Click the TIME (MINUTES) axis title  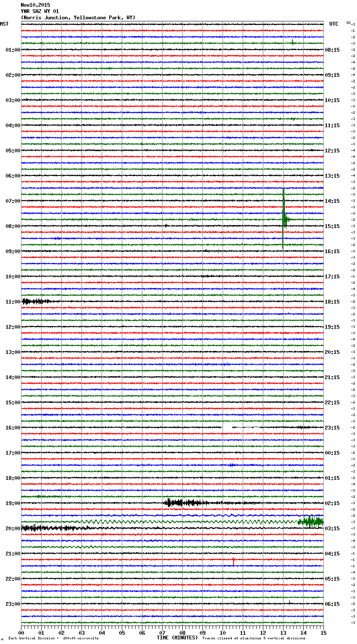click(177, 638)
